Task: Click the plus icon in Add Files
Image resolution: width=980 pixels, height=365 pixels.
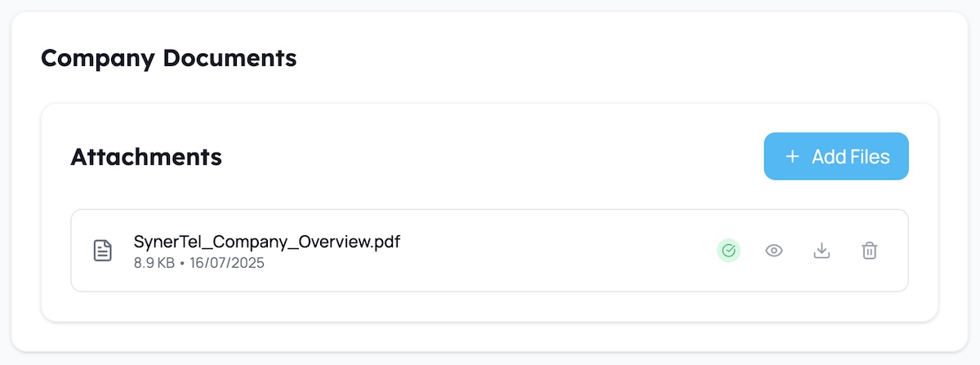Action: click(x=791, y=157)
